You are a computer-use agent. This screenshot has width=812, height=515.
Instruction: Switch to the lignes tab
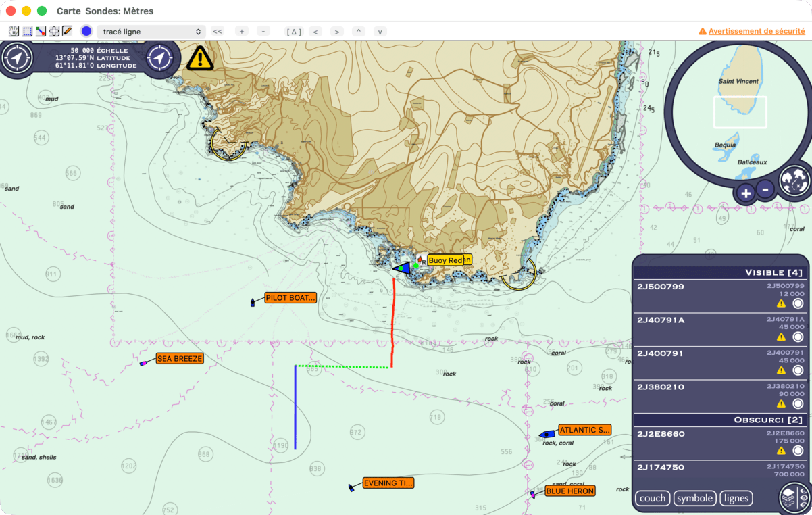(736, 498)
